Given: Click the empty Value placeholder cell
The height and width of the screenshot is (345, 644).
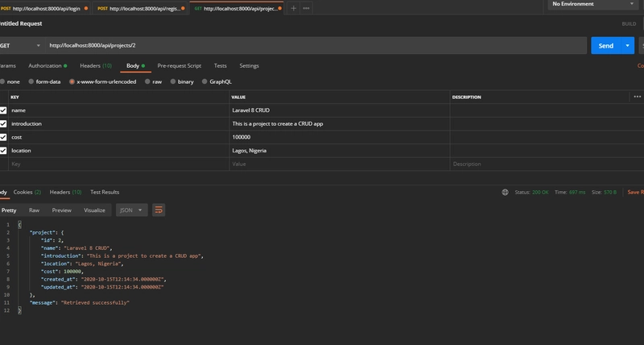Looking at the screenshot, I should 340,164.
